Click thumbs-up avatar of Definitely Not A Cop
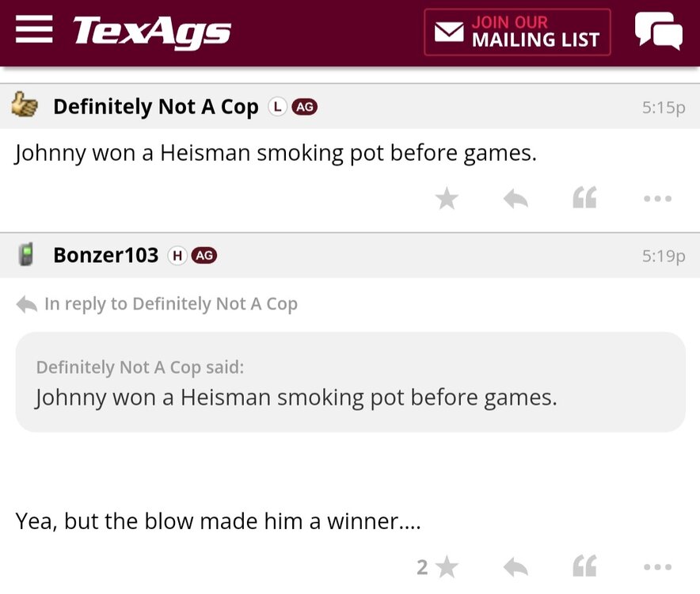700x594 pixels. pos(25,106)
